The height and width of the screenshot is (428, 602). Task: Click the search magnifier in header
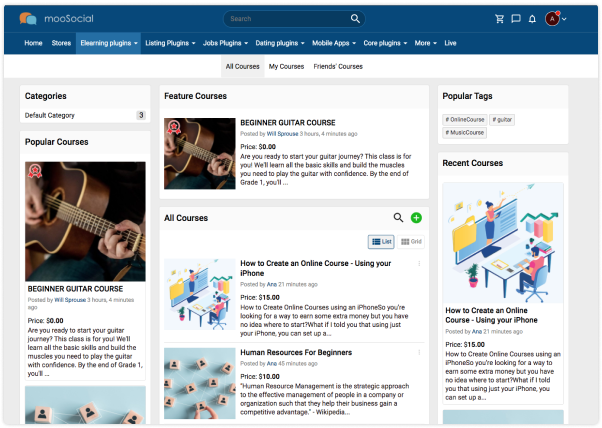(355, 18)
